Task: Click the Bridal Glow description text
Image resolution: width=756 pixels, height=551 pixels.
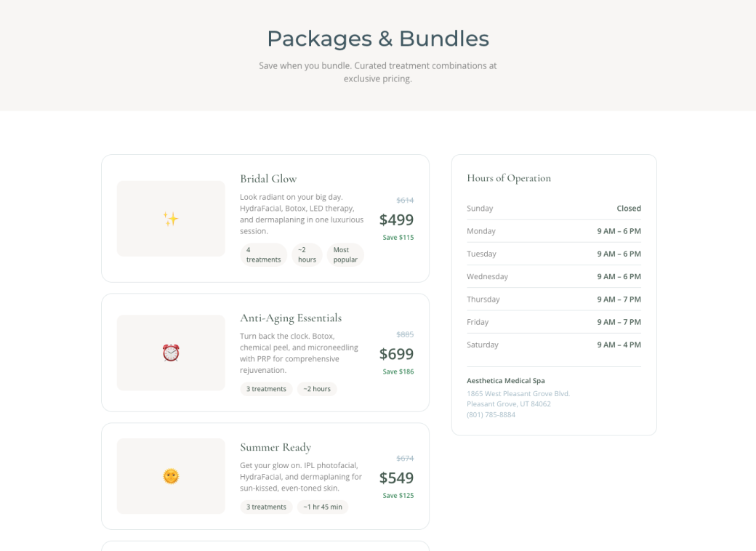Action: pos(302,214)
